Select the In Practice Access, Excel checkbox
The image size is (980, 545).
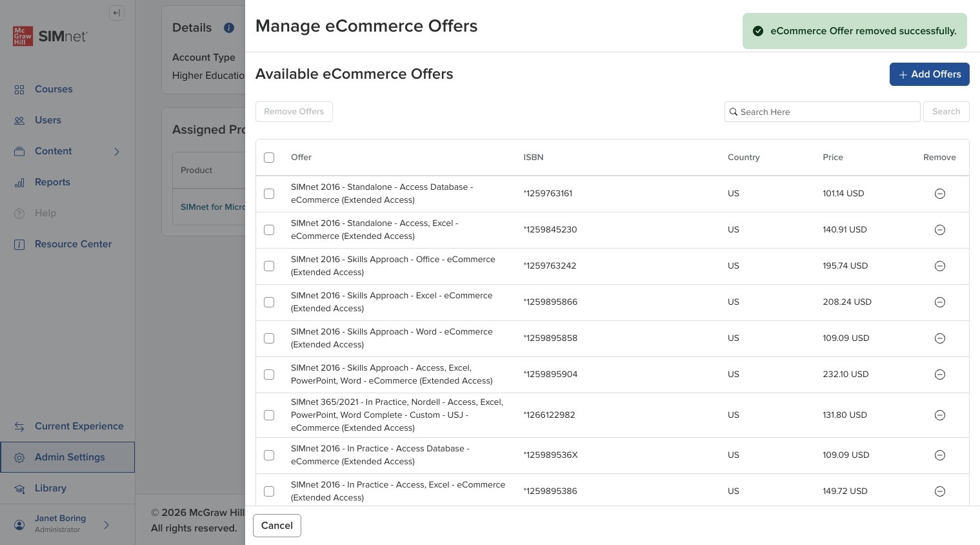269,491
